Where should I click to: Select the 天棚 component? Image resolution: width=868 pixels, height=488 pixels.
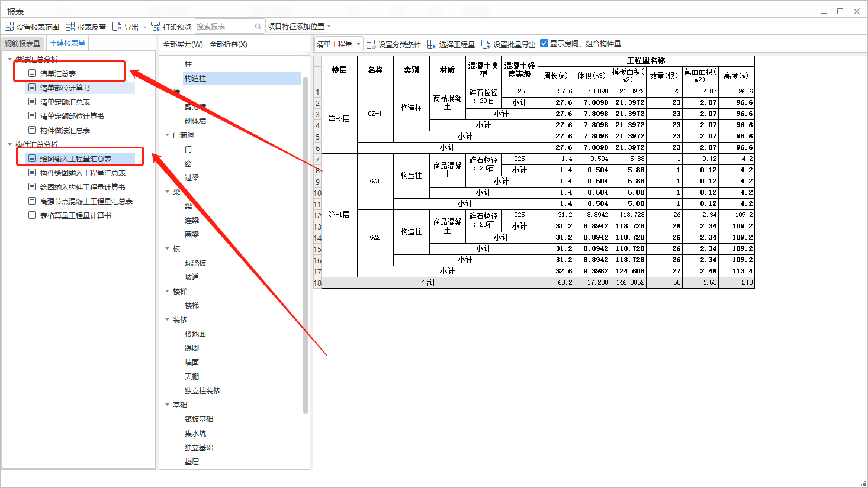point(192,377)
